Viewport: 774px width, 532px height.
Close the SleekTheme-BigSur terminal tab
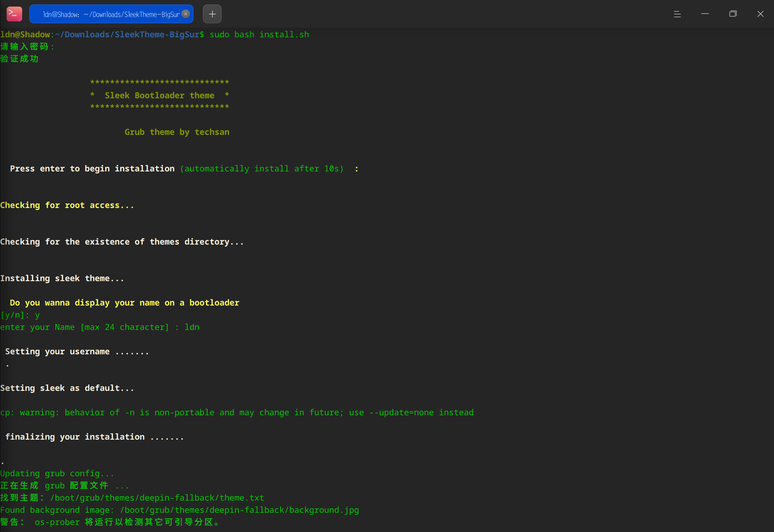click(x=186, y=14)
